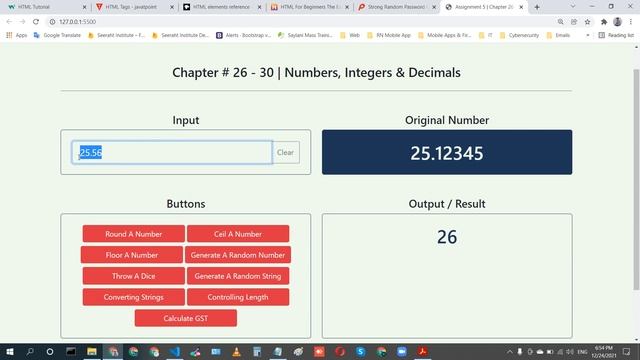The width and height of the screenshot is (640, 360).
Task: Open the Alerts Bootstrap bookmark
Action: pyautogui.click(x=243, y=35)
